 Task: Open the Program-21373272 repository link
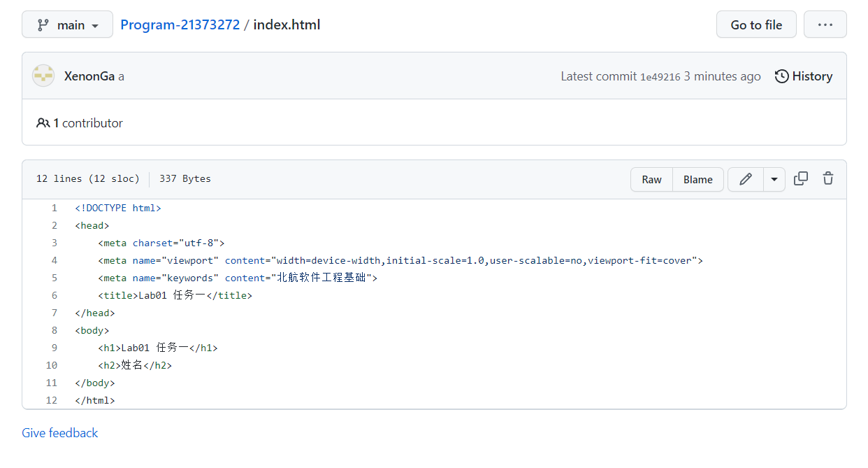180,24
